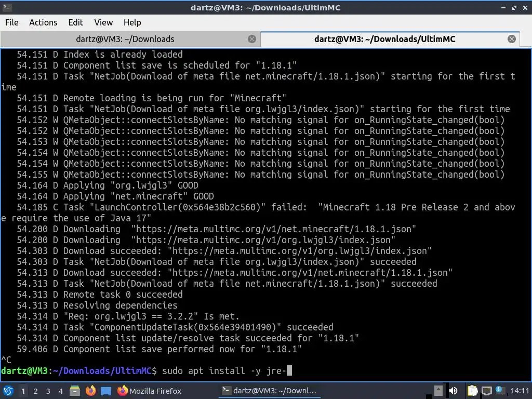Click the Applying "net.minecraft" GOOD line
The width and height of the screenshot is (532, 399).
[x=115, y=196]
